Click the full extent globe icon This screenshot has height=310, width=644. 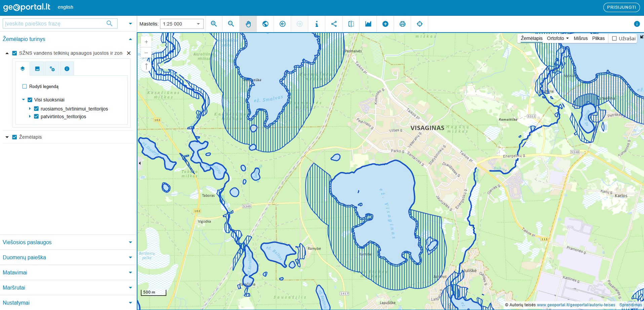266,24
